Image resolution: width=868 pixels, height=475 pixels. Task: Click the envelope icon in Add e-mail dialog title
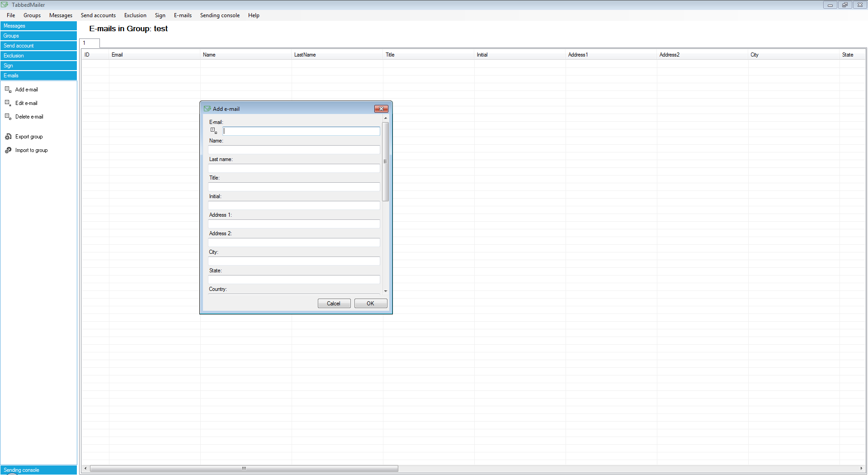click(207, 109)
